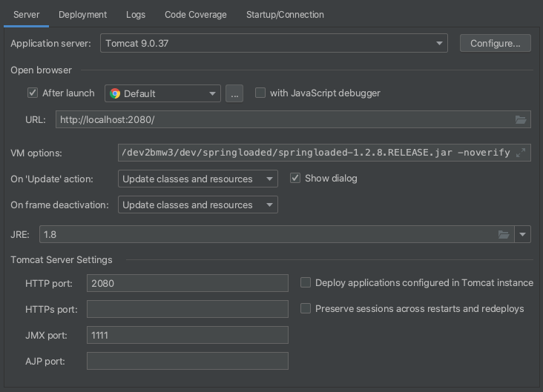Switch to the Deployment tab

point(82,15)
